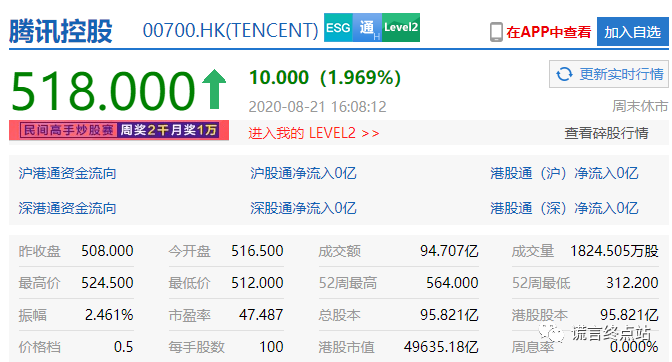
Task: Click the WeChat logo watermark icon
Action: [551, 332]
